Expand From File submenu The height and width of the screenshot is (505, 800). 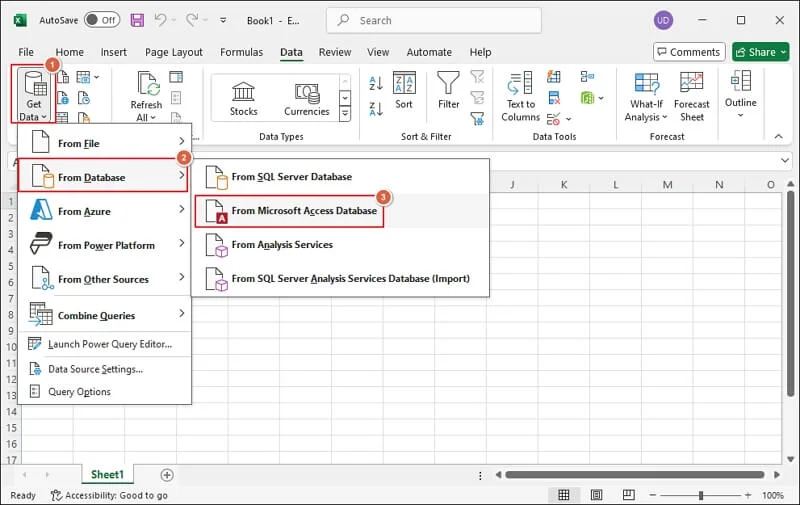(105, 143)
